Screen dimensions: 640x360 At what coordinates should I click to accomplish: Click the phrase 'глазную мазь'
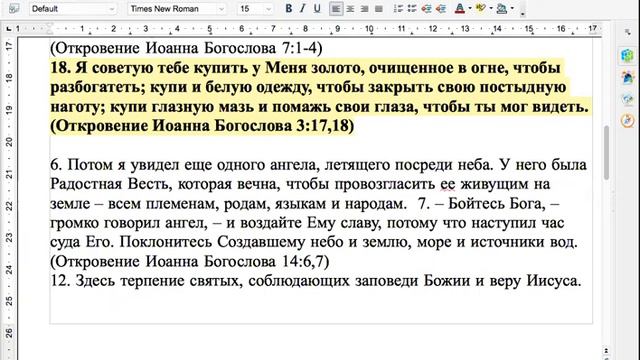[x=204, y=107]
